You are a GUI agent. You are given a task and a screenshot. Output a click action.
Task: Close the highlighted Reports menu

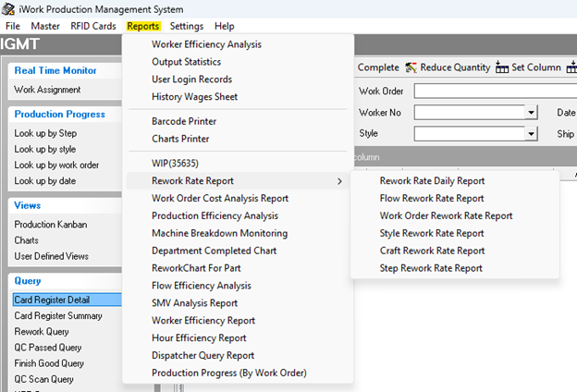[143, 26]
